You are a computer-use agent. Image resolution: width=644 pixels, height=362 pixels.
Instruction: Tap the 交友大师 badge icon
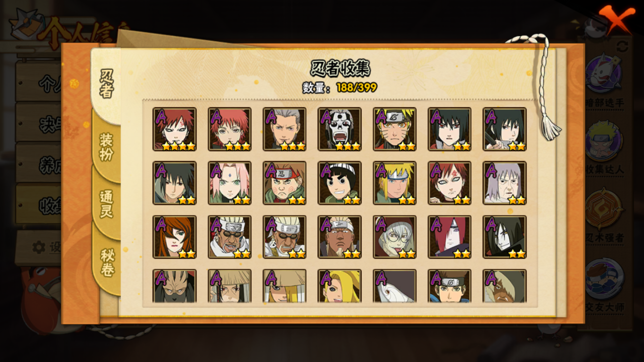coord(605,279)
